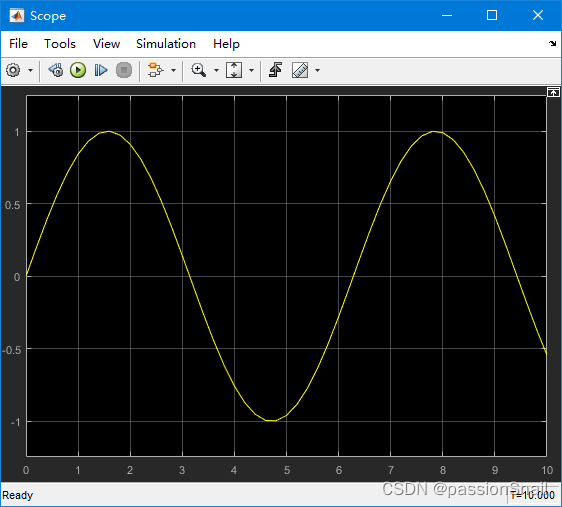The image size is (562, 507).
Task: Click the Step Back icon
Action: point(56,70)
